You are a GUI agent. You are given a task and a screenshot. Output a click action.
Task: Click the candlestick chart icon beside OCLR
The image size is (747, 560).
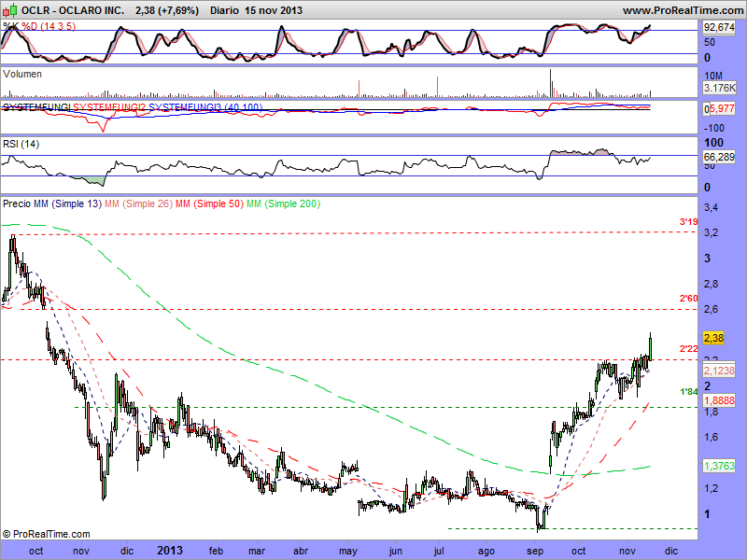[10, 9]
